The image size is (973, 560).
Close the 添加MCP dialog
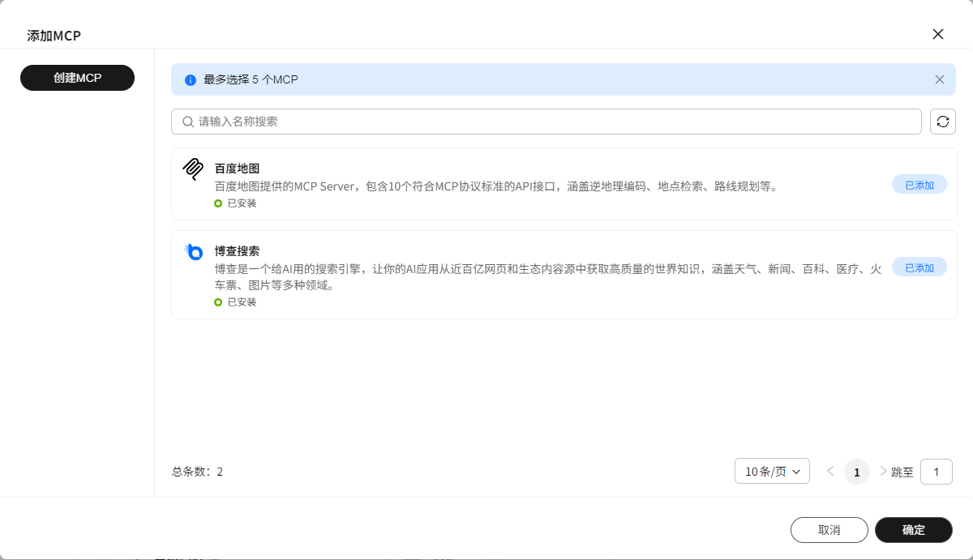938,34
